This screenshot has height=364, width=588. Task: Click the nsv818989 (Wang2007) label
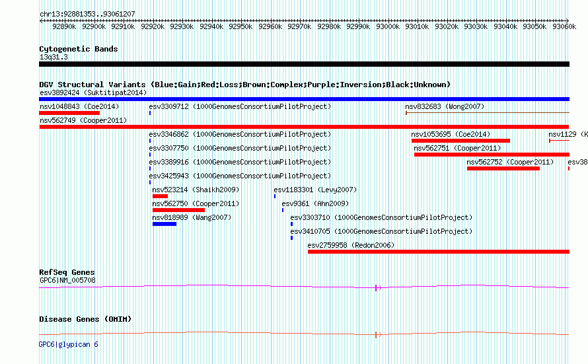(192, 217)
